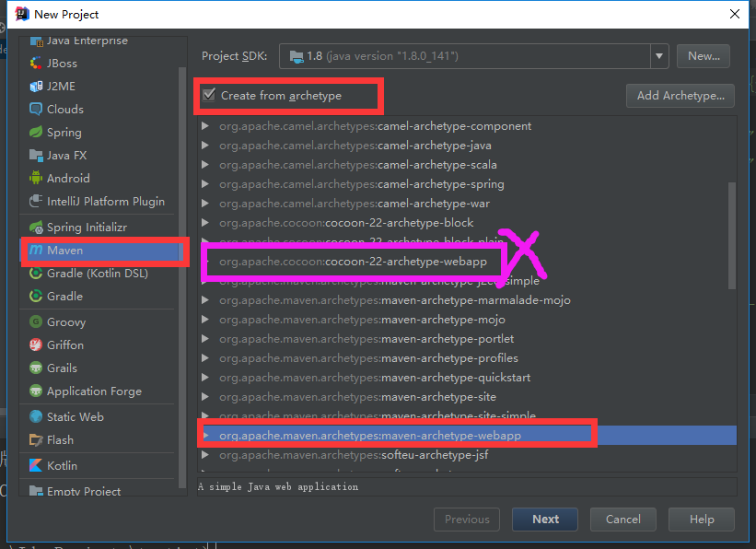Screen dimensions: 756x549
Task: Toggle Create from archetype checkbox
Action: [x=209, y=95]
